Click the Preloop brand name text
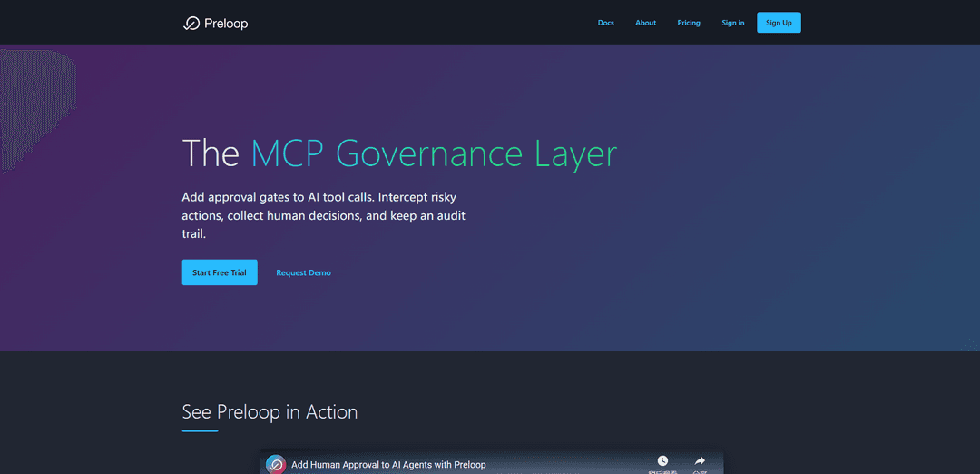The image size is (980, 474). point(226,24)
